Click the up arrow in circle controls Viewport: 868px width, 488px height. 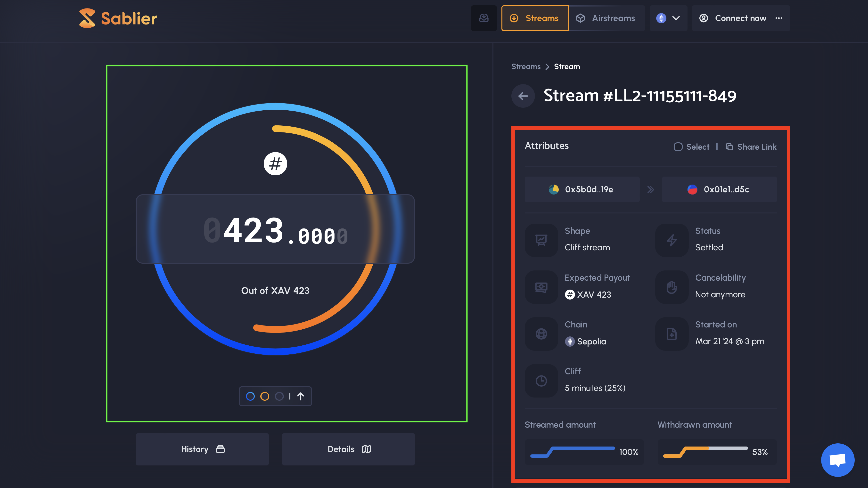pyautogui.click(x=301, y=396)
